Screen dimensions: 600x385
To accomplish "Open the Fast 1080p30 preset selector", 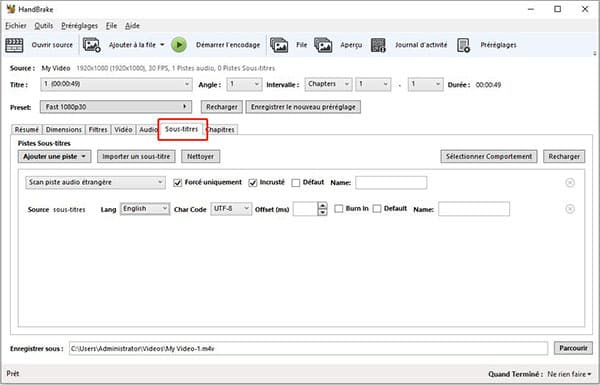I will (116, 107).
